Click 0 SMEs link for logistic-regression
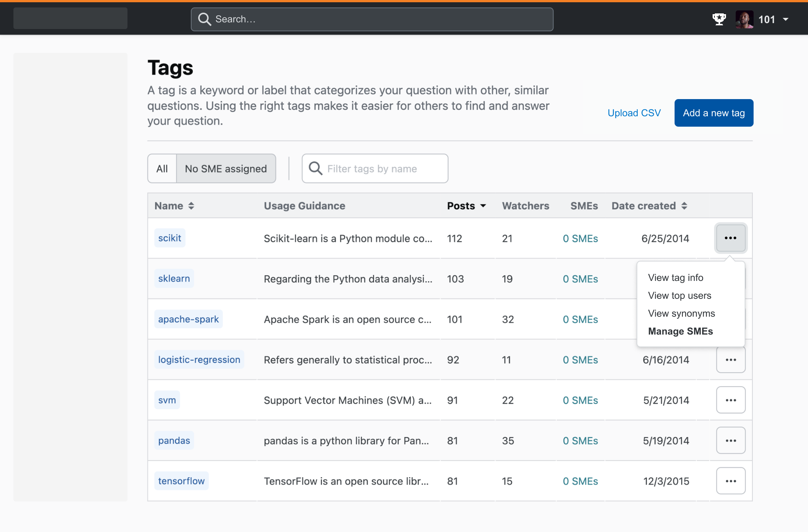Screen dimensions: 808x532 pyautogui.click(x=580, y=360)
